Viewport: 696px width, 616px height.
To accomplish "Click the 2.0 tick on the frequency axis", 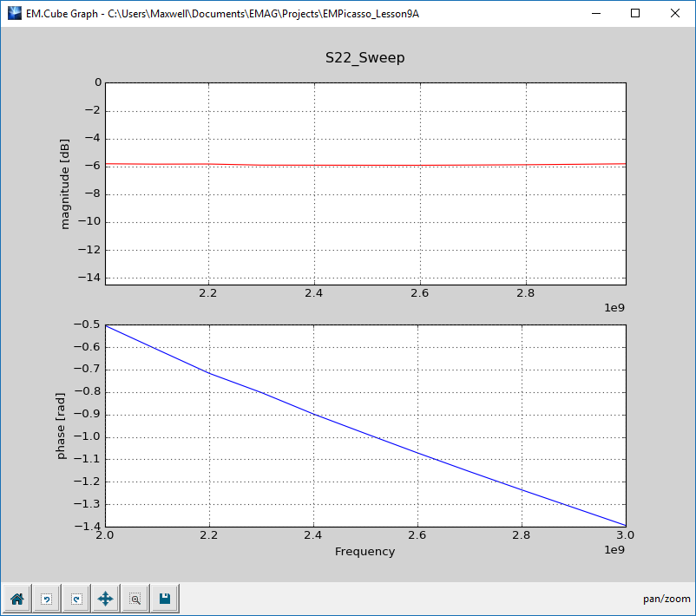I will 105,535.
